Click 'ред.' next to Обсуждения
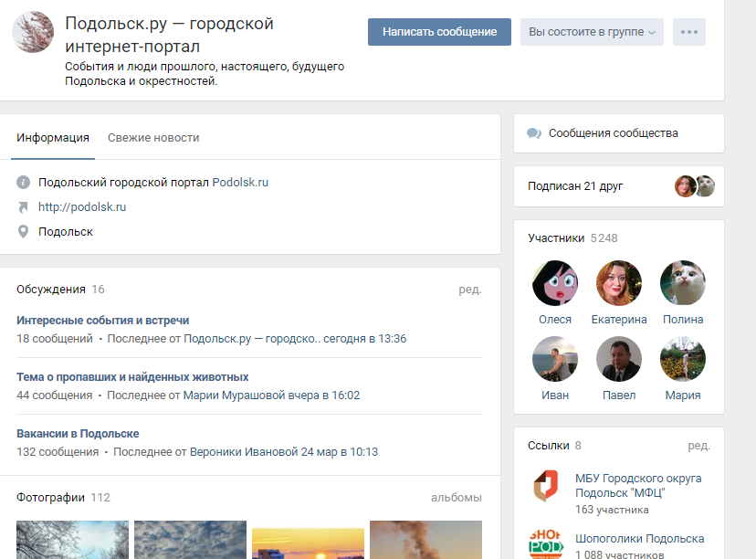The width and height of the screenshot is (756, 559). pos(469,290)
